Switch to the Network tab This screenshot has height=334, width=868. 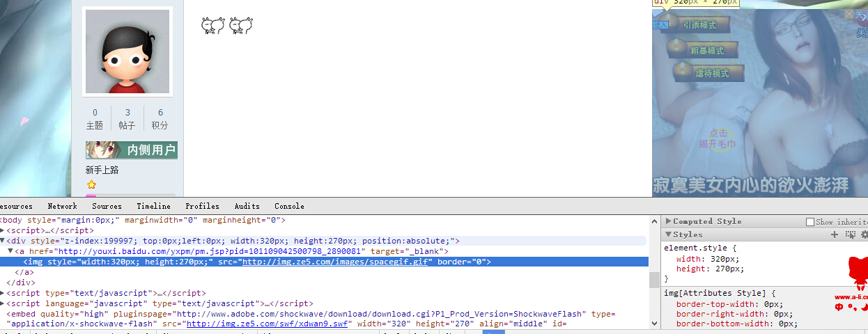pos(62,206)
